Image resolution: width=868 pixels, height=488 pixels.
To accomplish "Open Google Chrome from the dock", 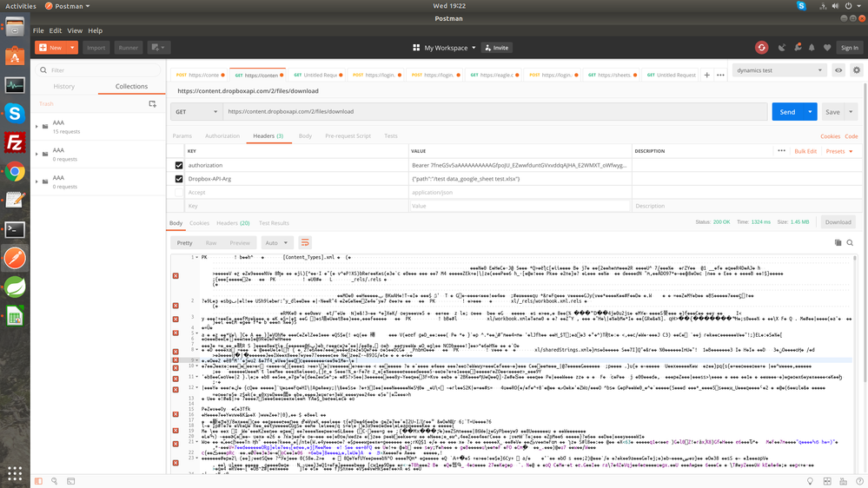I will pyautogui.click(x=15, y=172).
